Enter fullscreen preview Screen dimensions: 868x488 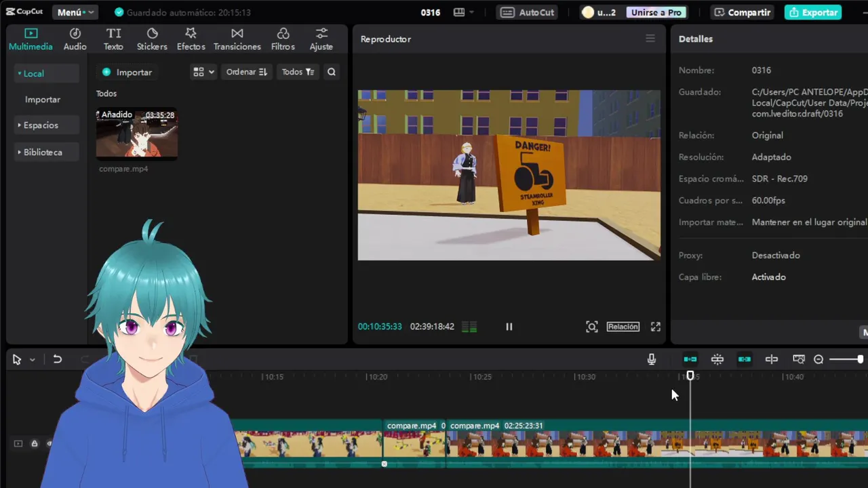coord(656,327)
